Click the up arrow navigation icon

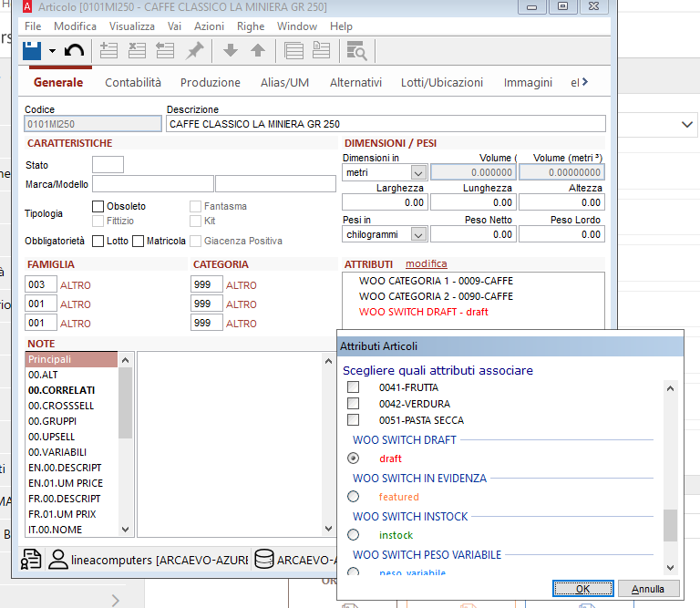click(x=258, y=51)
